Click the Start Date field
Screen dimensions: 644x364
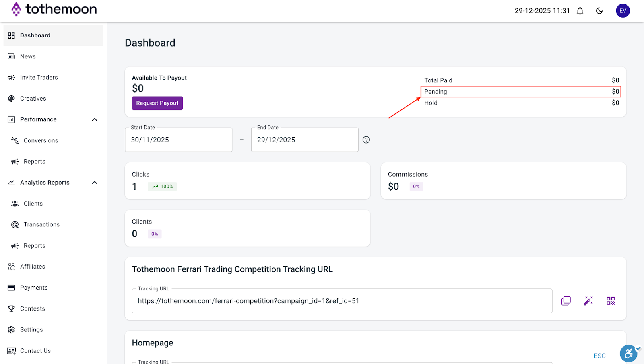point(179,140)
